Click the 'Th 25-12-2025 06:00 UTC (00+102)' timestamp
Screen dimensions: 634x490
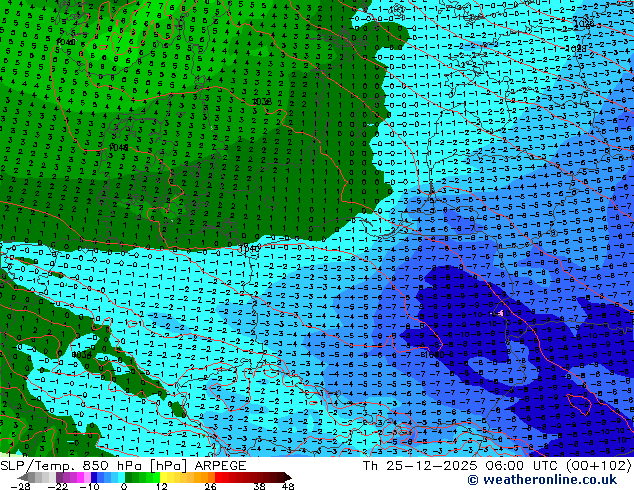pos(497,466)
